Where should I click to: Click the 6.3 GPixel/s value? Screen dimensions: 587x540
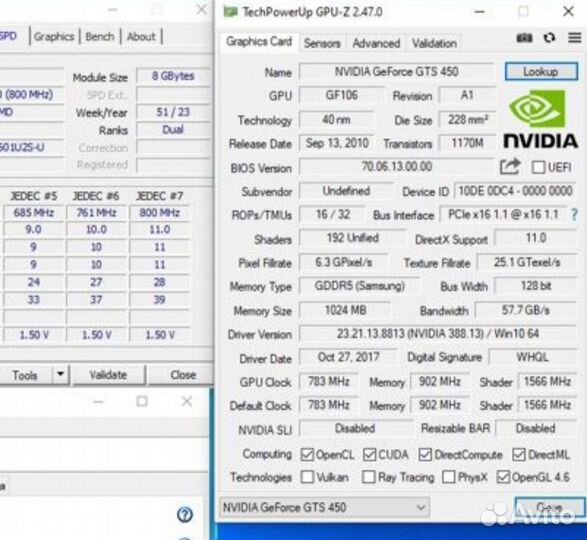click(343, 263)
